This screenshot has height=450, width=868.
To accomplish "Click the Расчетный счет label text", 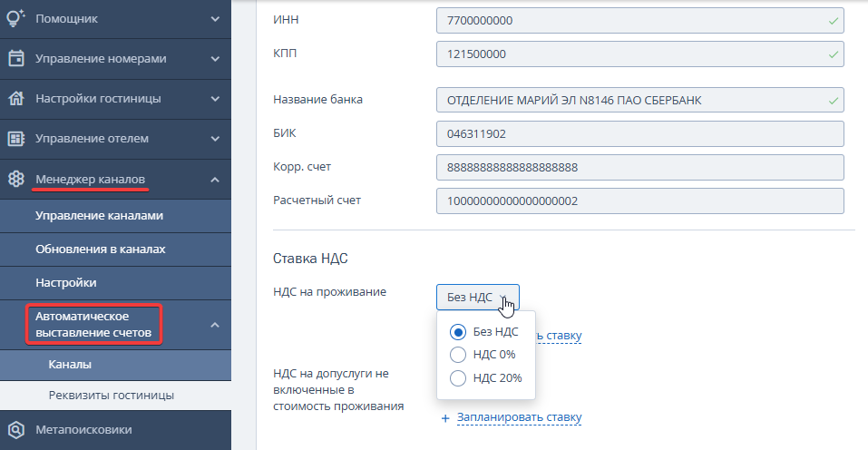I will [x=317, y=201].
